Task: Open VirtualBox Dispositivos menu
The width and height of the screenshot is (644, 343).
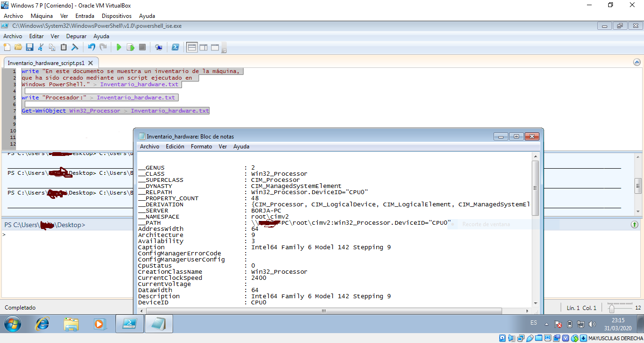Action: pos(116,16)
